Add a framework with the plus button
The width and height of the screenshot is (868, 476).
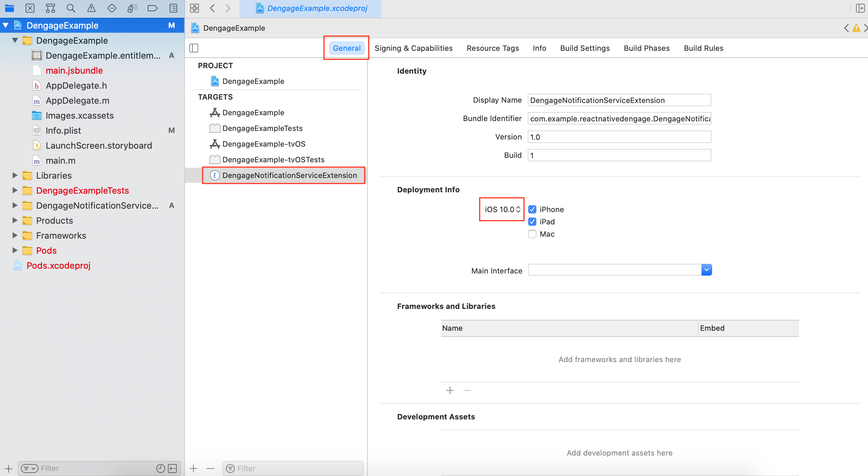click(450, 390)
